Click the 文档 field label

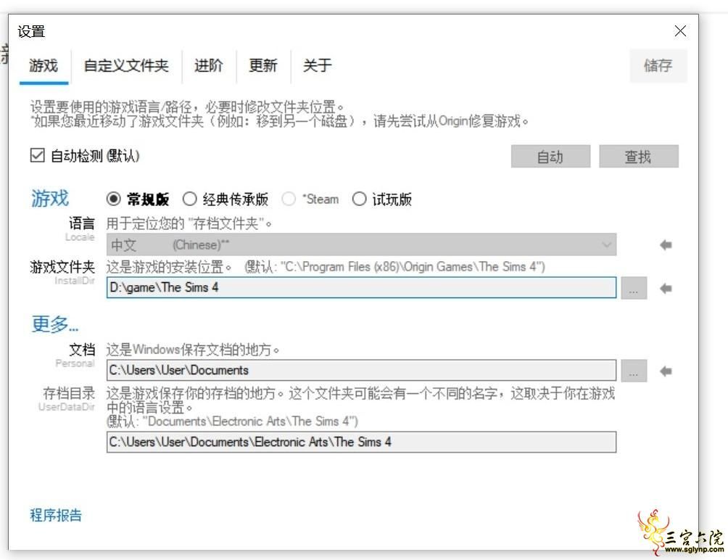(x=82, y=349)
